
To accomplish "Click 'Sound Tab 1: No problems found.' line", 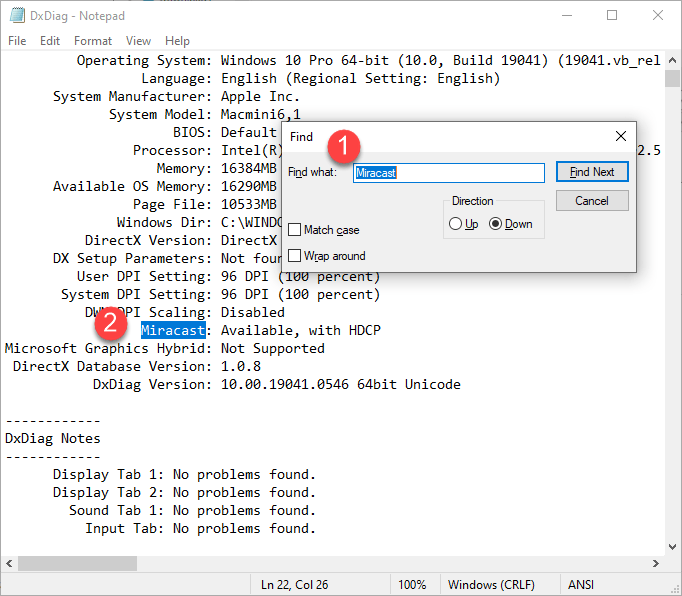I will click(x=192, y=511).
